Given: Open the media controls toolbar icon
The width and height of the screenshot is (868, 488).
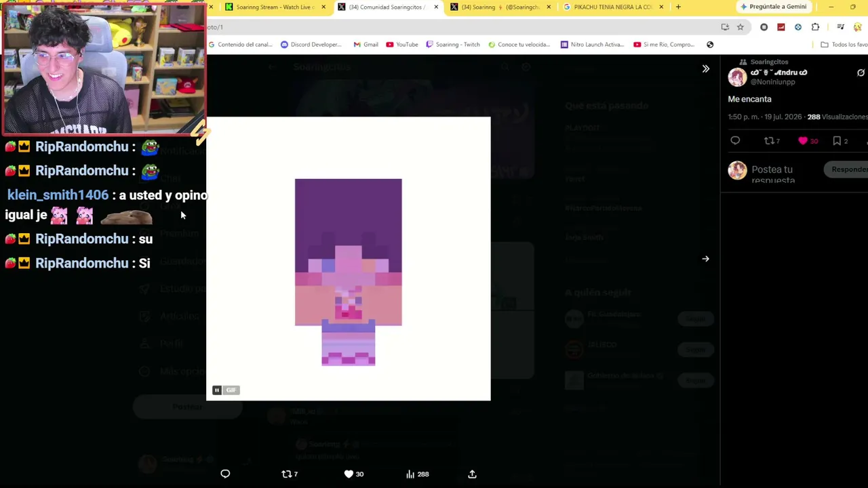Looking at the screenshot, I should [840, 27].
